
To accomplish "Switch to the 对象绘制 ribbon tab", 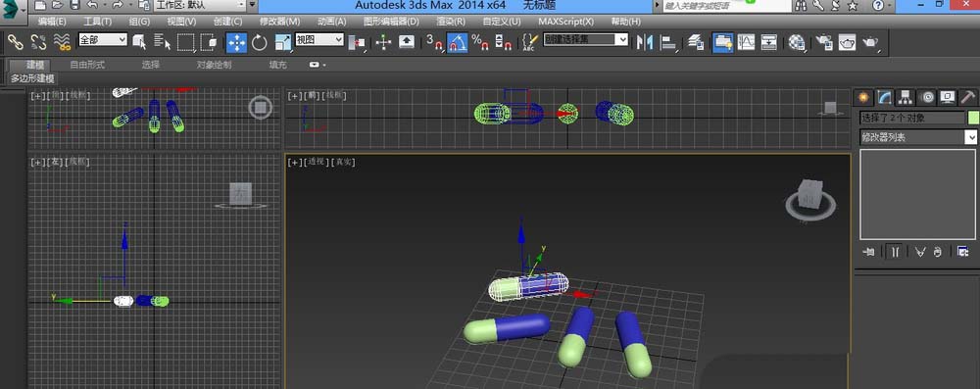I will [x=214, y=65].
